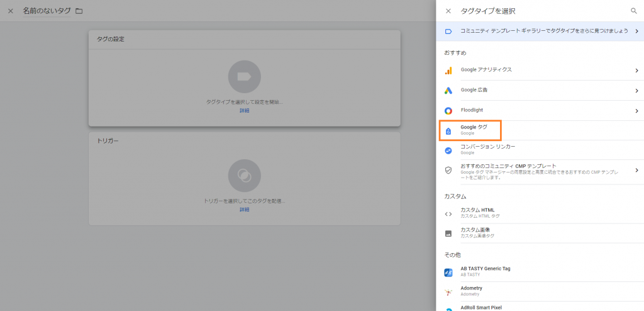Image resolution: width=644 pixels, height=311 pixels.
Task: Click the コンバージョン リンカー icon
Action: tap(448, 150)
